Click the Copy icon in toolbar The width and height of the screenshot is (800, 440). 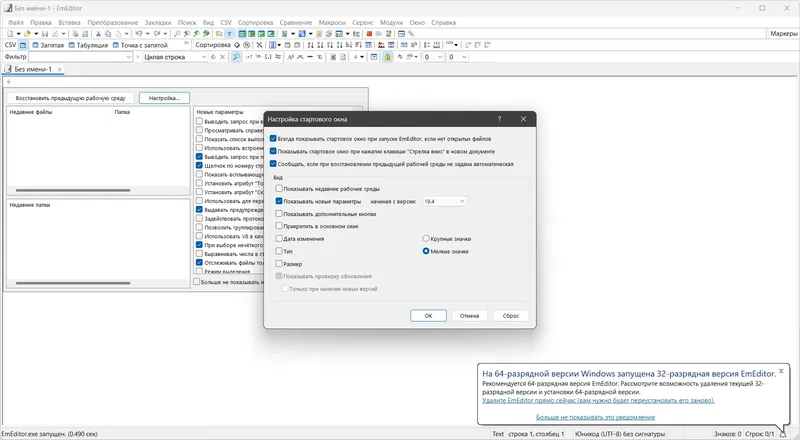point(108,34)
